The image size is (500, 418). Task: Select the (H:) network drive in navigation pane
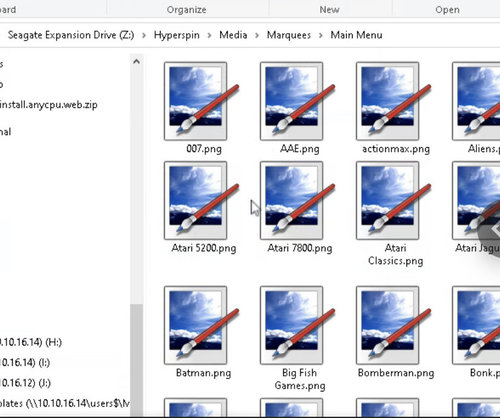31,342
